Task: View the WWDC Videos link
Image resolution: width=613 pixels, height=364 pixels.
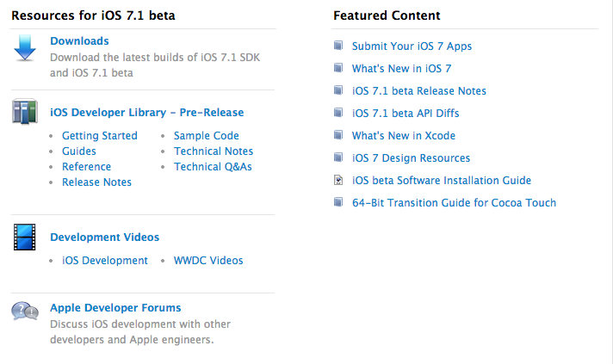Action: (x=208, y=261)
